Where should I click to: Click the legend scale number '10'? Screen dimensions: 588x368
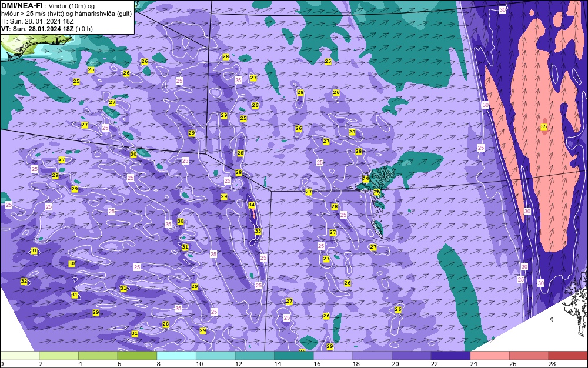point(199,364)
